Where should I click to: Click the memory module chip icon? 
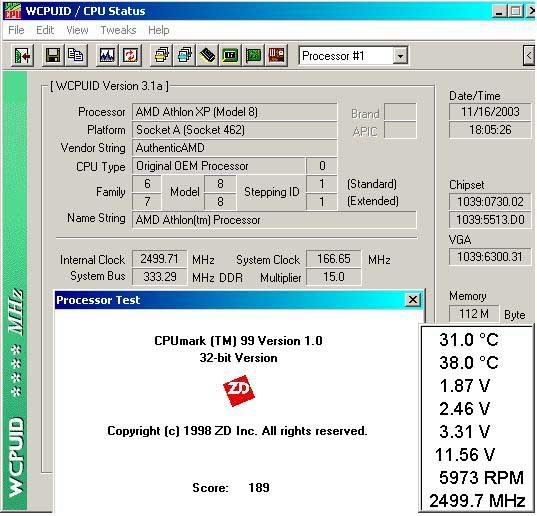coord(208,55)
